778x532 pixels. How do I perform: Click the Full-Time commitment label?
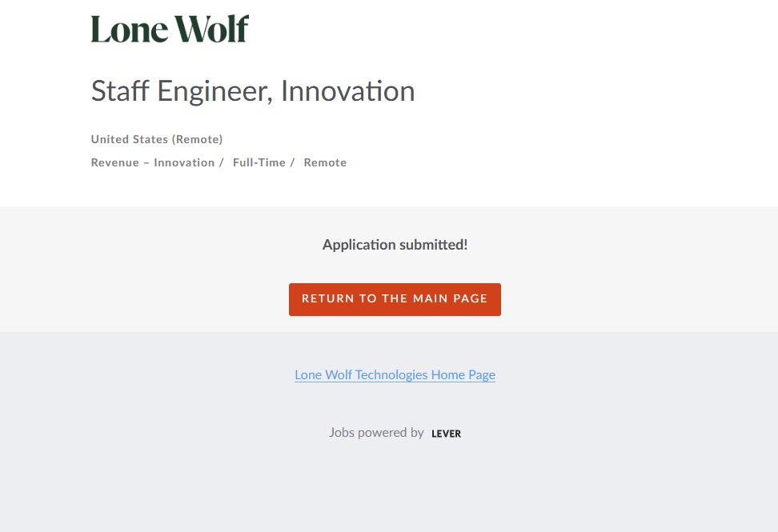pos(259,162)
